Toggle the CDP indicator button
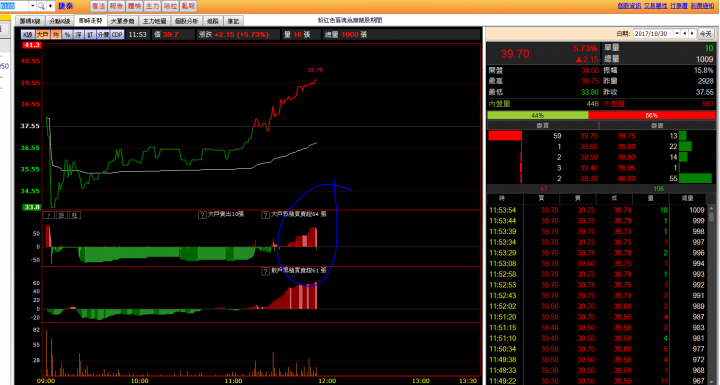 [117, 35]
